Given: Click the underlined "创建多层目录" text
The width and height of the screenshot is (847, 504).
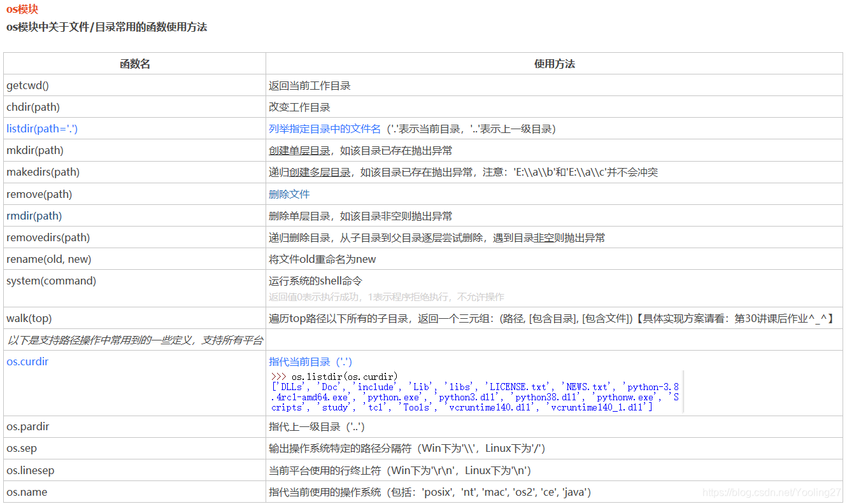Looking at the screenshot, I should tap(320, 172).
